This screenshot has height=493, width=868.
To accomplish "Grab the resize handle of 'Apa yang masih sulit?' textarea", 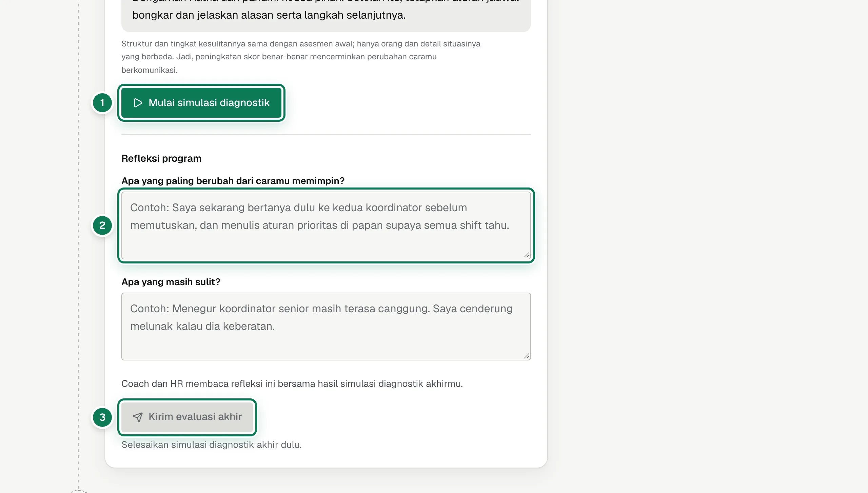I will click(x=527, y=356).
